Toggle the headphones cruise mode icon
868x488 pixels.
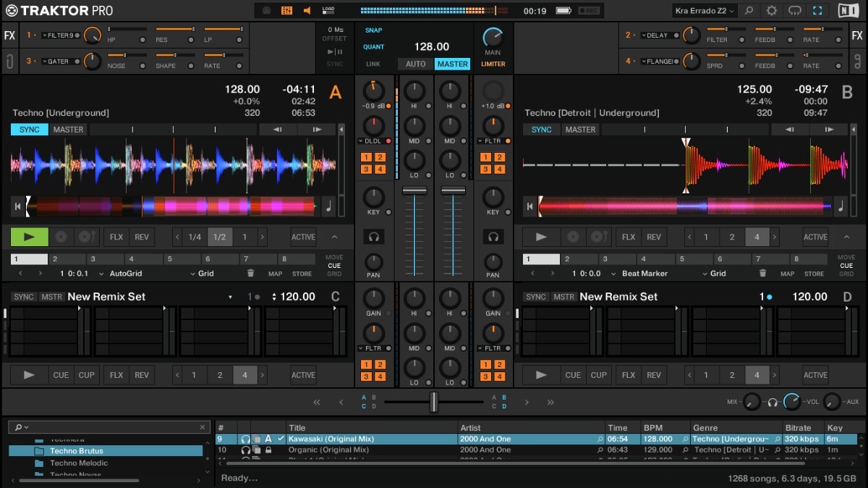click(795, 11)
